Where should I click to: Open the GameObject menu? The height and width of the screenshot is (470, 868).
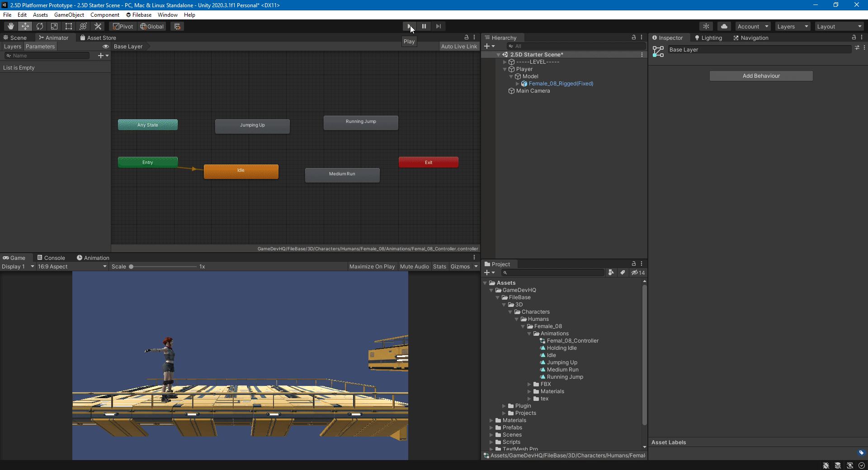tap(69, 14)
